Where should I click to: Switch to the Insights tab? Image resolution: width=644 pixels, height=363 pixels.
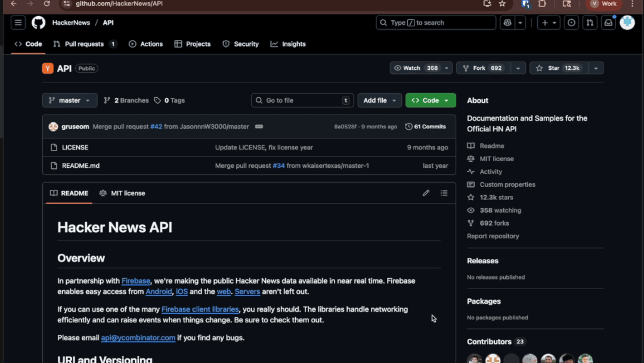(x=288, y=44)
